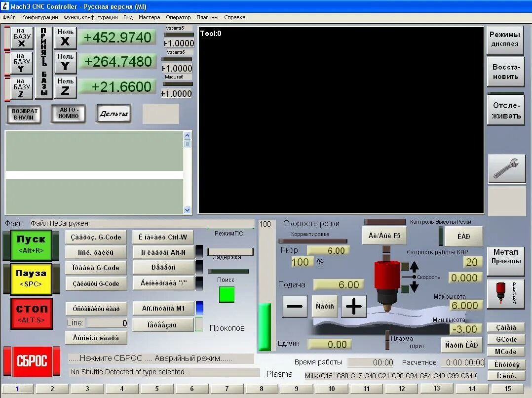Image resolution: width=532 pixels, height=398 pixels.
Task: Click the first G-Code load button
Action: (96, 237)
